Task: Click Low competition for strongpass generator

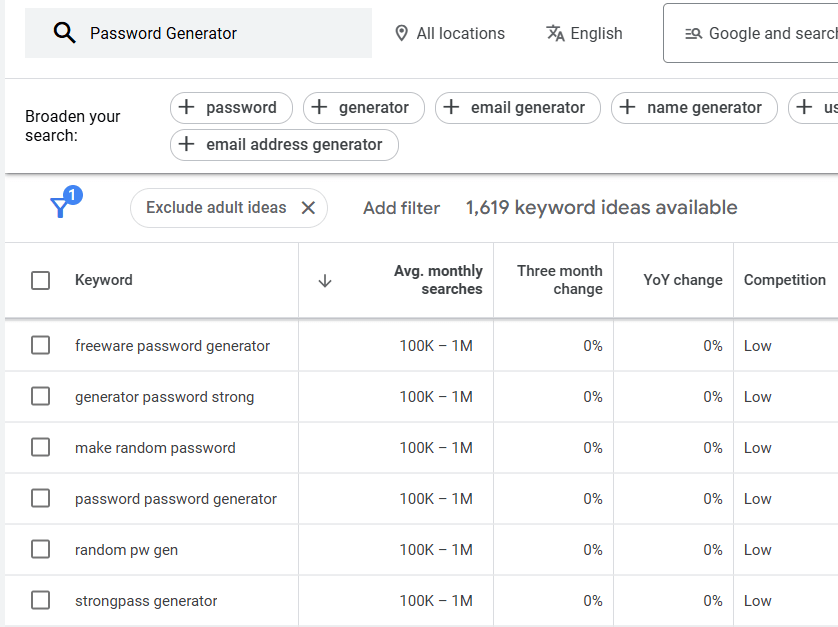Action: (757, 601)
